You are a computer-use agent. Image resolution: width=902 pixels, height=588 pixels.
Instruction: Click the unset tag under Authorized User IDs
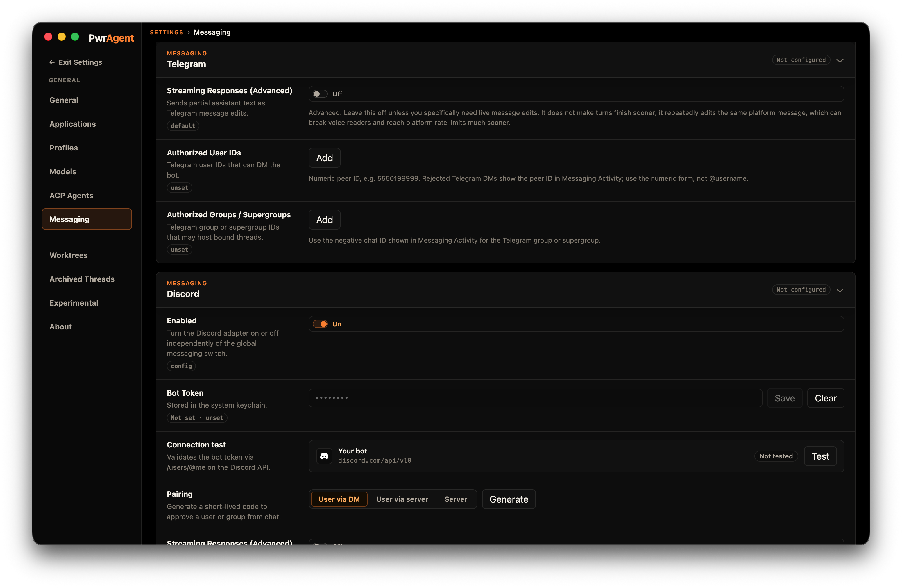coord(179,188)
